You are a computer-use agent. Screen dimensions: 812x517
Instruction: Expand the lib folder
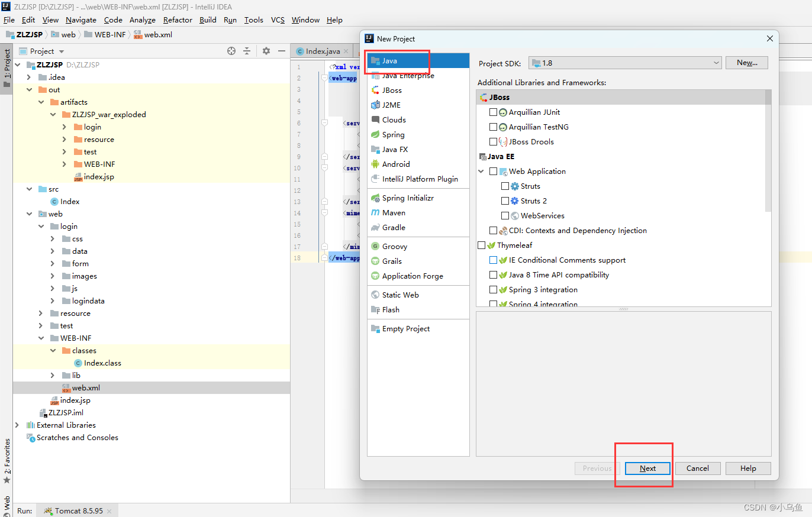tap(53, 376)
